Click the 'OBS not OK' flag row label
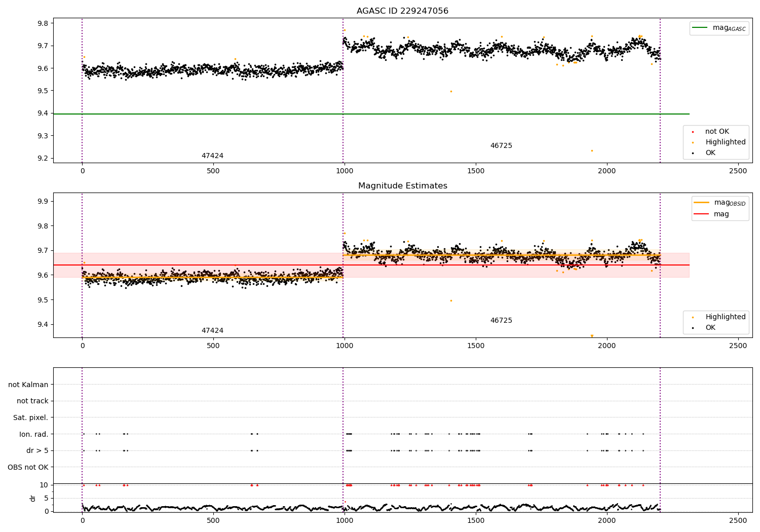The image size is (760, 532). [x=28, y=467]
